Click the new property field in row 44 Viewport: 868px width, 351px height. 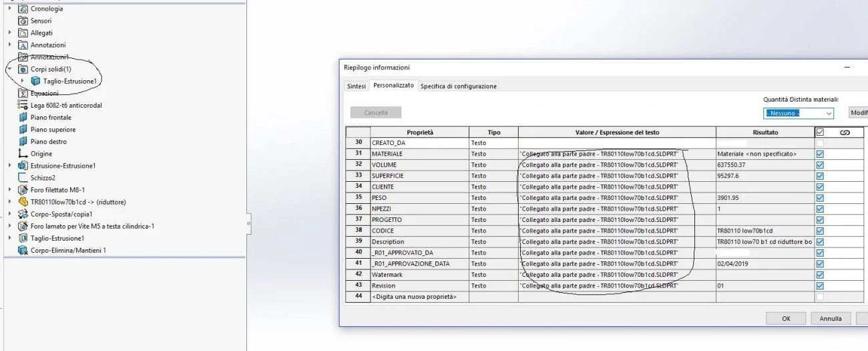click(419, 296)
